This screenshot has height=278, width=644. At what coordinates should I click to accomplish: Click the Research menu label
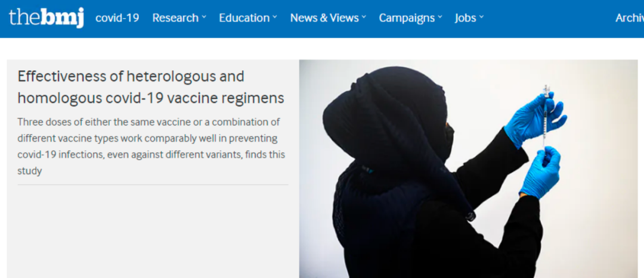tap(175, 18)
